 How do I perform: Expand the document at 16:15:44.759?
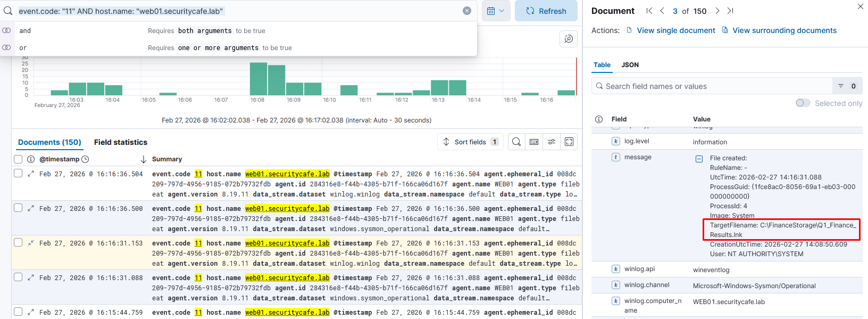pyautogui.click(x=31, y=312)
